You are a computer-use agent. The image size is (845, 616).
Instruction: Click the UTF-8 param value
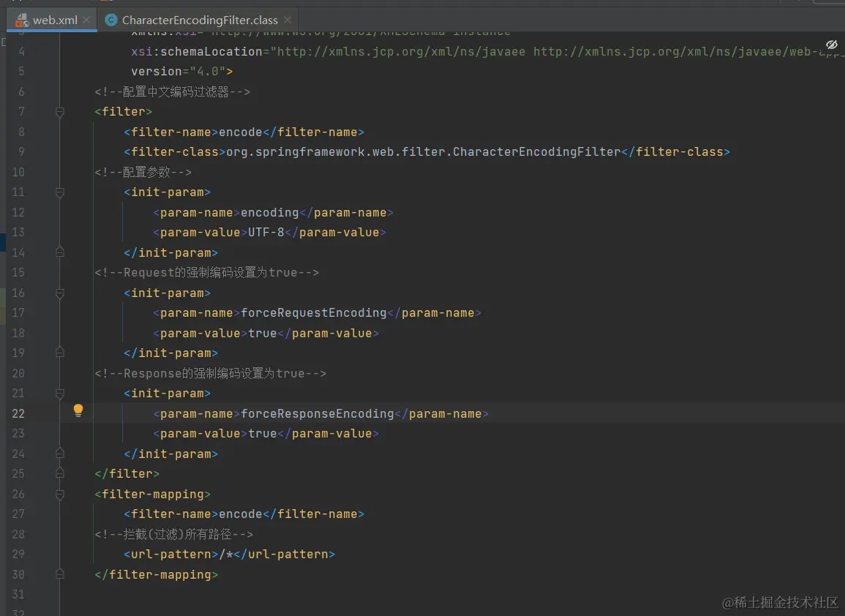pyautogui.click(x=266, y=232)
